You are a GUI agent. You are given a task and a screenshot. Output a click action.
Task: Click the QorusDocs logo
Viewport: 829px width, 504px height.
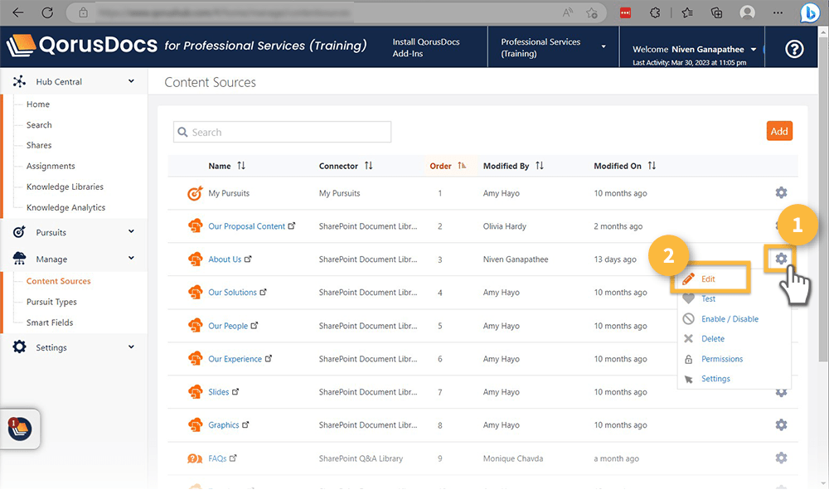click(x=82, y=46)
